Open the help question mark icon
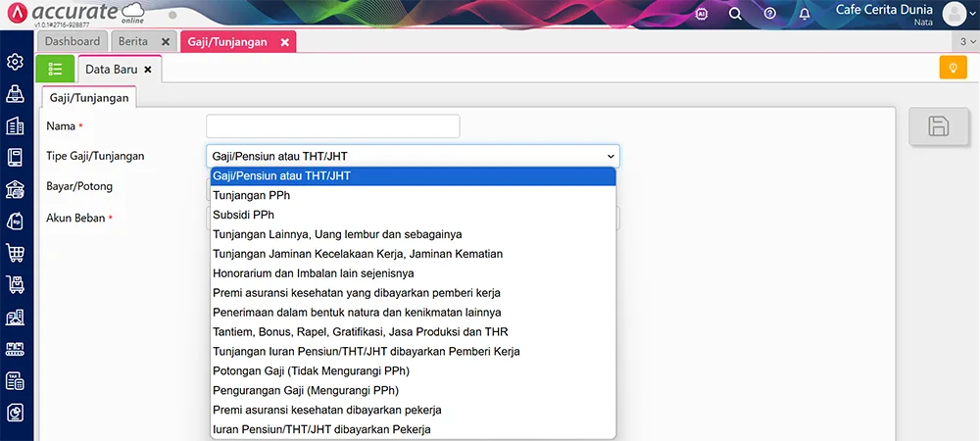980x441 pixels. [769, 14]
